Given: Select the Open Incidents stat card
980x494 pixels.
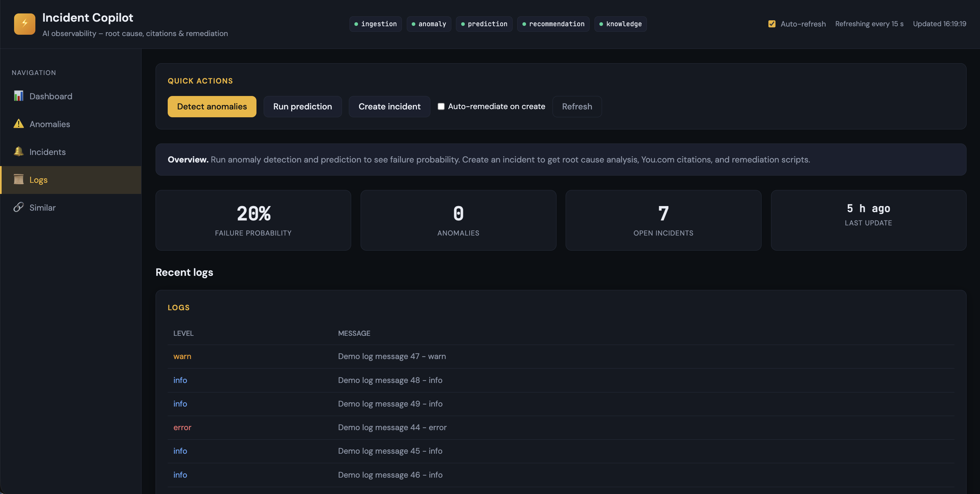Looking at the screenshot, I should 663,220.
